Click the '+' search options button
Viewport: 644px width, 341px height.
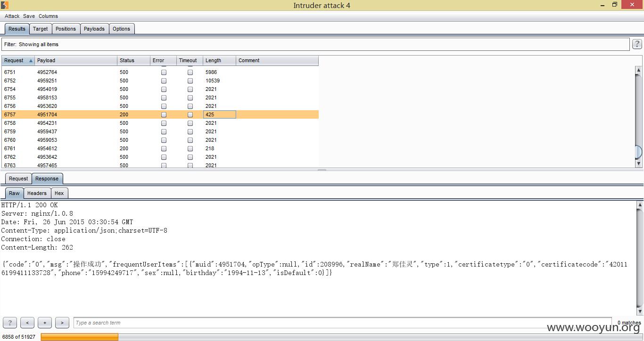point(45,323)
